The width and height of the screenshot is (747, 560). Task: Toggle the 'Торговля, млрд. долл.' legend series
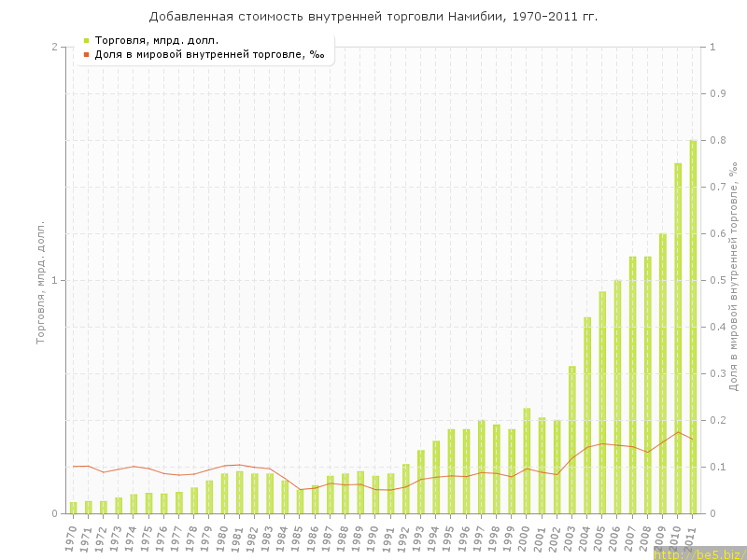coord(156,40)
